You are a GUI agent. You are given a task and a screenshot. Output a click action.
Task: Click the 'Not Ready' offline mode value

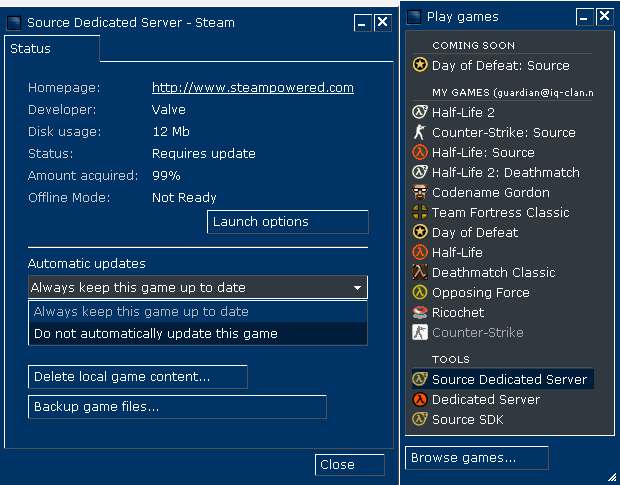pos(184,197)
